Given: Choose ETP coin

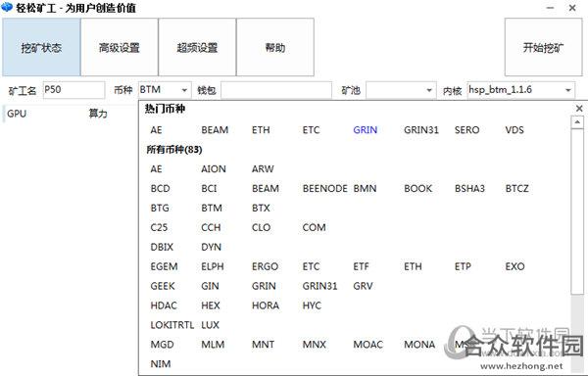Looking at the screenshot, I should pos(463,266).
